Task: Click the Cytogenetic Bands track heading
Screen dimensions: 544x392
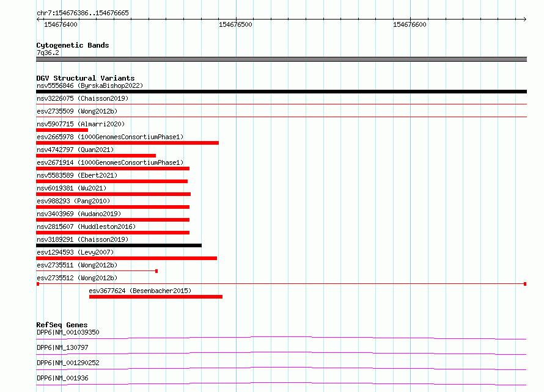Action: [73, 45]
